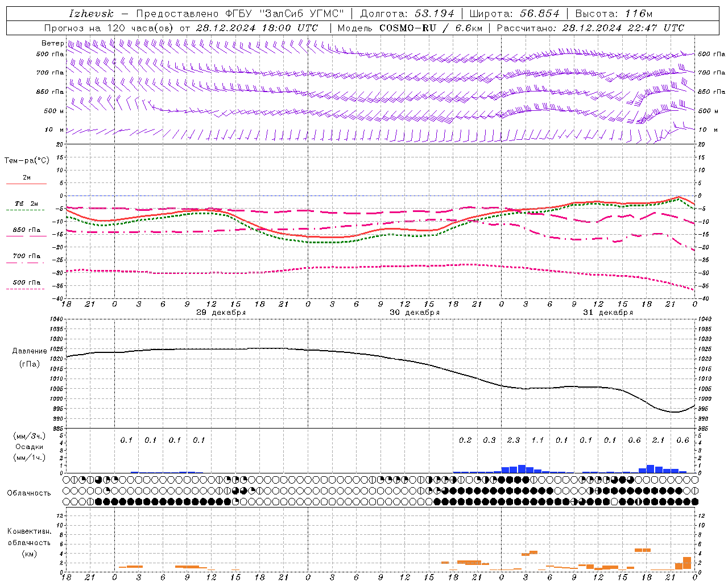Click the "(мм/3ч.)" precipitation unit label

tap(28, 436)
